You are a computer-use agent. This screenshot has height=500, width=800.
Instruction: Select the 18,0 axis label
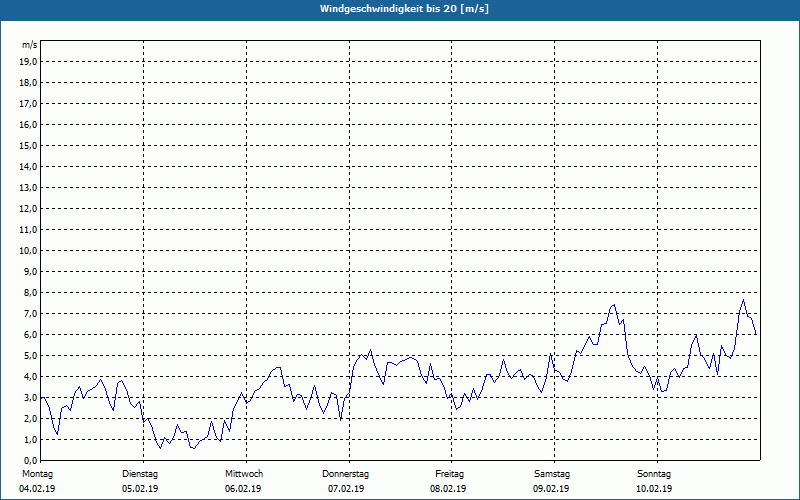pyautogui.click(x=28, y=83)
